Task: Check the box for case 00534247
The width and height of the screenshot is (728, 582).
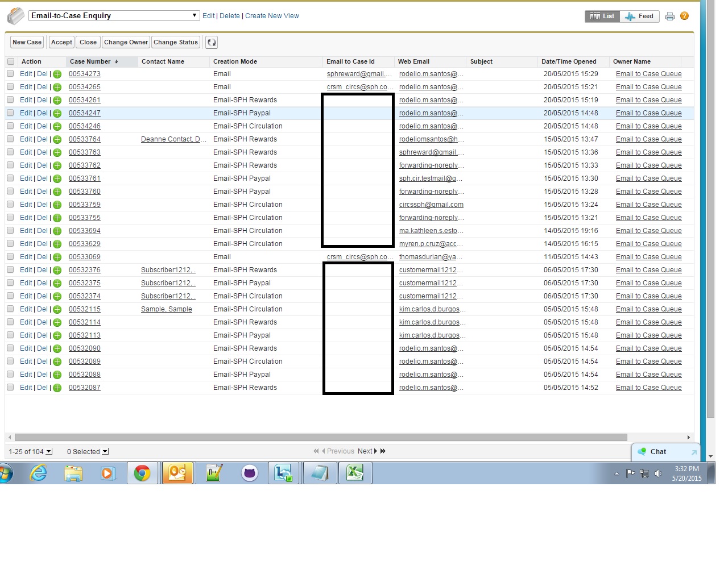Action: tap(10, 113)
